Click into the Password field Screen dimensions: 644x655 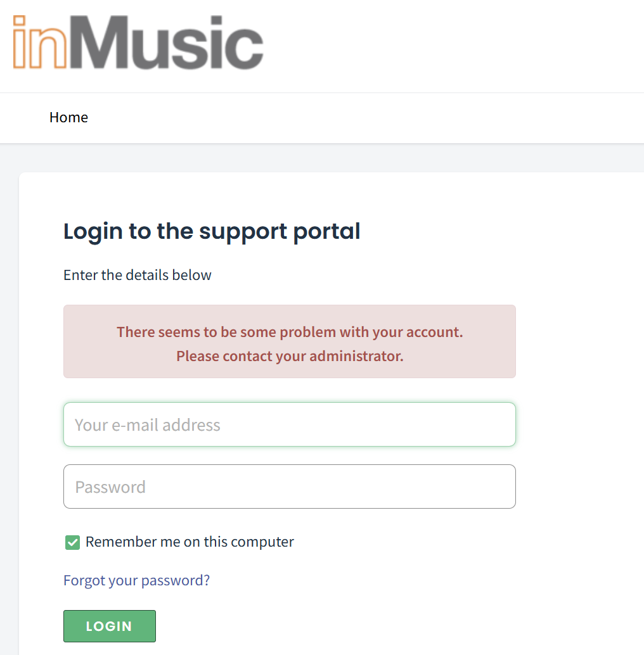(x=290, y=486)
